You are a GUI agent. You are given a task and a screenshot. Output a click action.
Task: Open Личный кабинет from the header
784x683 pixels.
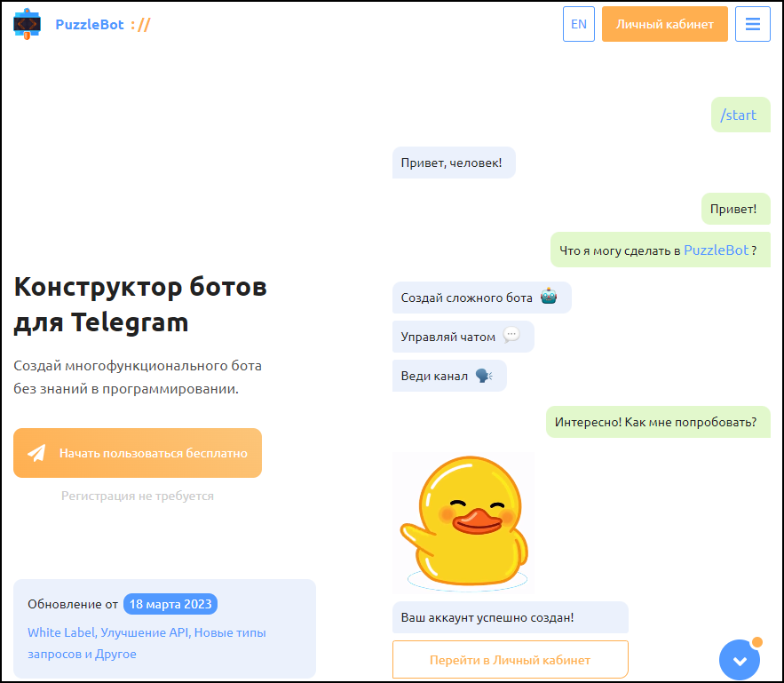(x=664, y=24)
